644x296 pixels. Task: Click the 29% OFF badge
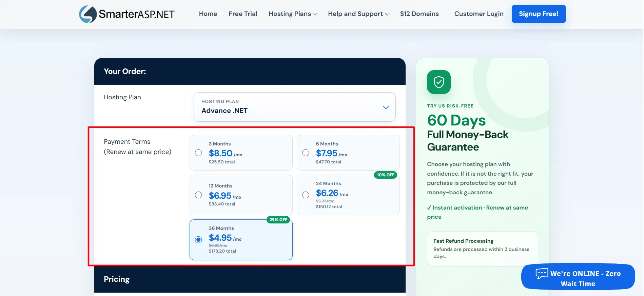click(278, 220)
